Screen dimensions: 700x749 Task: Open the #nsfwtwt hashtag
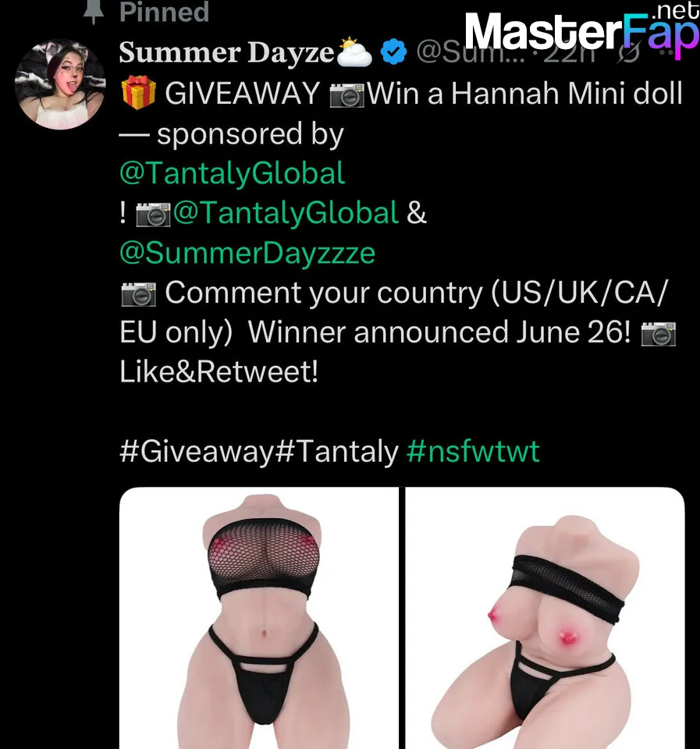(x=473, y=452)
